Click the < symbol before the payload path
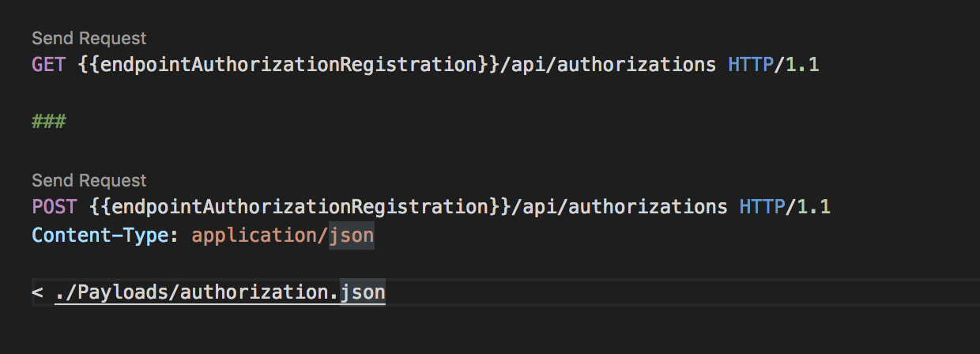980x354 pixels. pos(37,293)
